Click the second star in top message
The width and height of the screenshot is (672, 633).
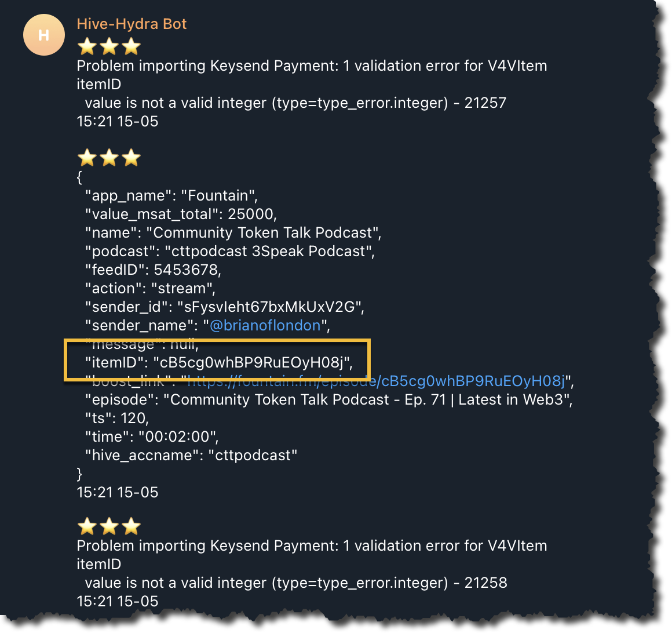point(109,46)
